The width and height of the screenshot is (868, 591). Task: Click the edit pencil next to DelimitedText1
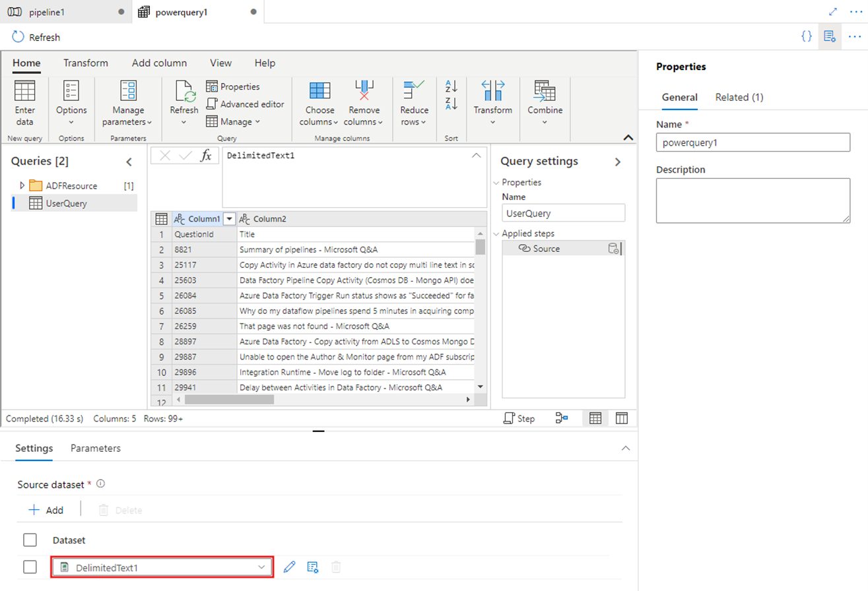289,567
